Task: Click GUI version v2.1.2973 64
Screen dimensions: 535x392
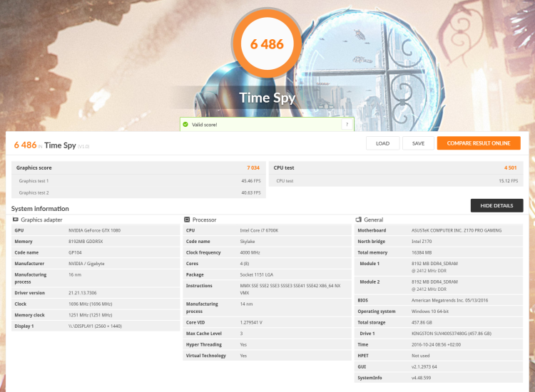Action: pyautogui.click(x=424, y=367)
